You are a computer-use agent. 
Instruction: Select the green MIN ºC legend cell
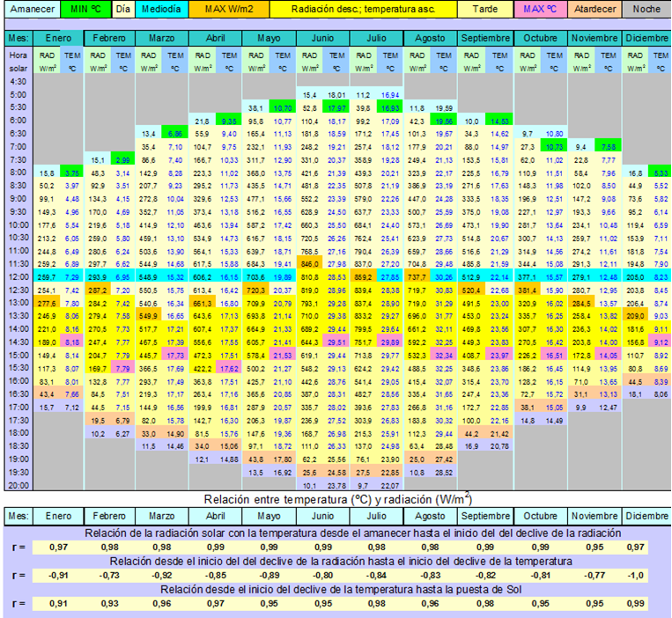(86, 11)
